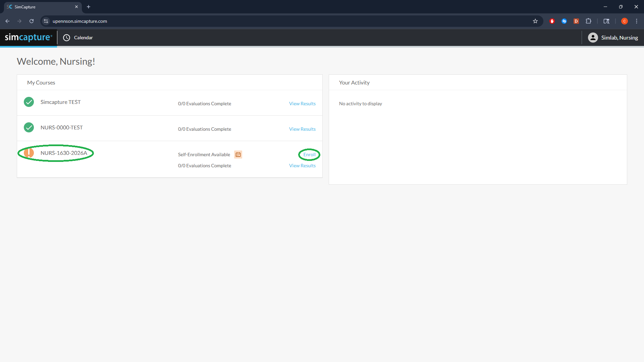View Results for NURS-0000-TEST
644x362 pixels.
pyautogui.click(x=302, y=129)
